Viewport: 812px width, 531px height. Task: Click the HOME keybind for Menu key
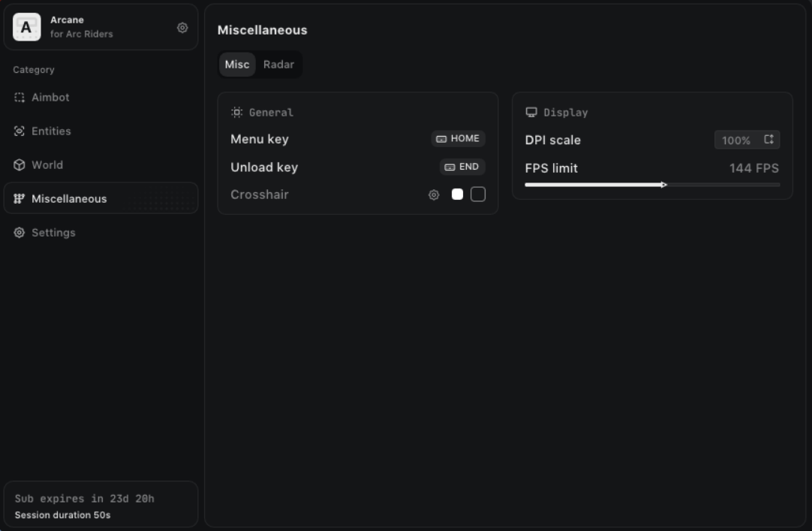coord(458,139)
